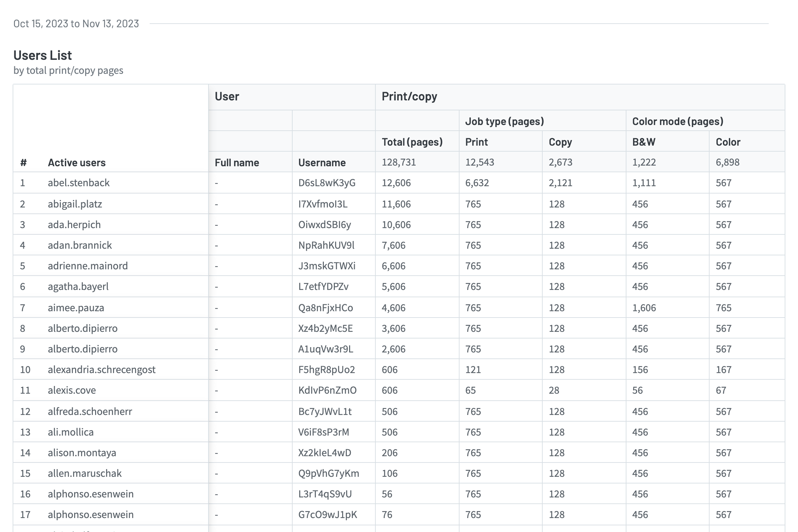Click username G7cO9wJ1pK in row 17
Image resolution: width=798 pixels, height=532 pixels.
(x=328, y=515)
